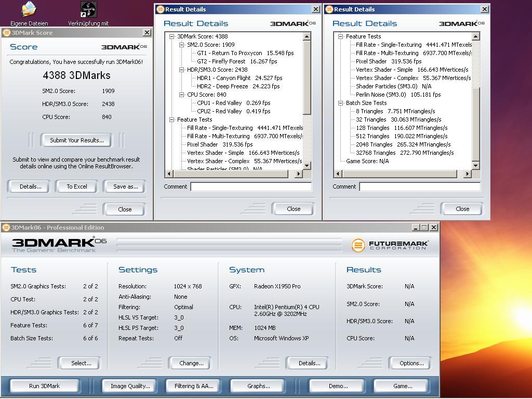Select Vertex Shader - Complex row in right window
Screen dimensions: 532x399
pos(413,78)
